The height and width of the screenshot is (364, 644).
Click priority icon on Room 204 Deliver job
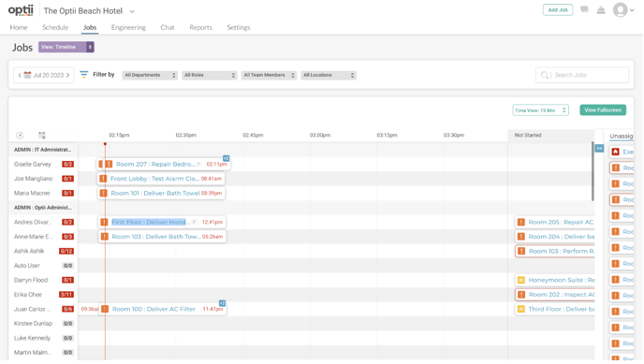click(x=521, y=237)
